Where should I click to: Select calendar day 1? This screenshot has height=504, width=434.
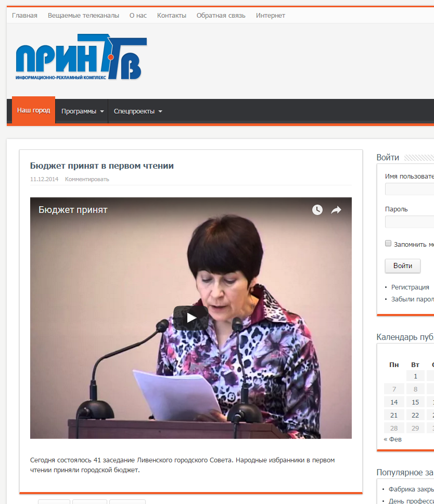click(x=415, y=376)
